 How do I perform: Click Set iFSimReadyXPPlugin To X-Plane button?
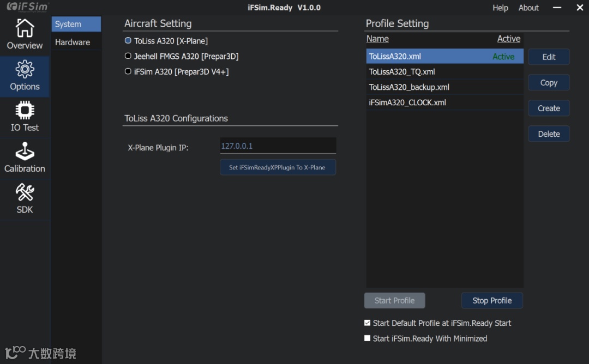pyautogui.click(x=278, y=167)
